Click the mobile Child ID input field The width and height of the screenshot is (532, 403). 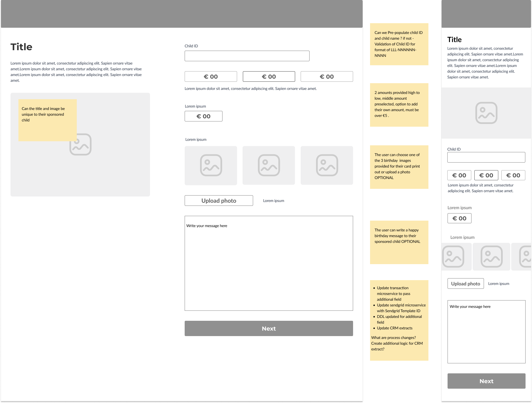click(486, 158)
